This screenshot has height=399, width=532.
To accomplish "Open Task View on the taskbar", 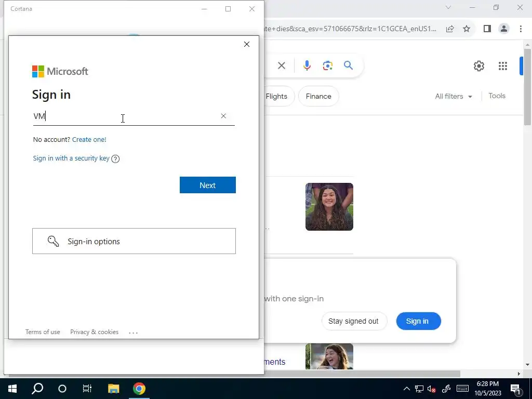I will click(87, 389).
